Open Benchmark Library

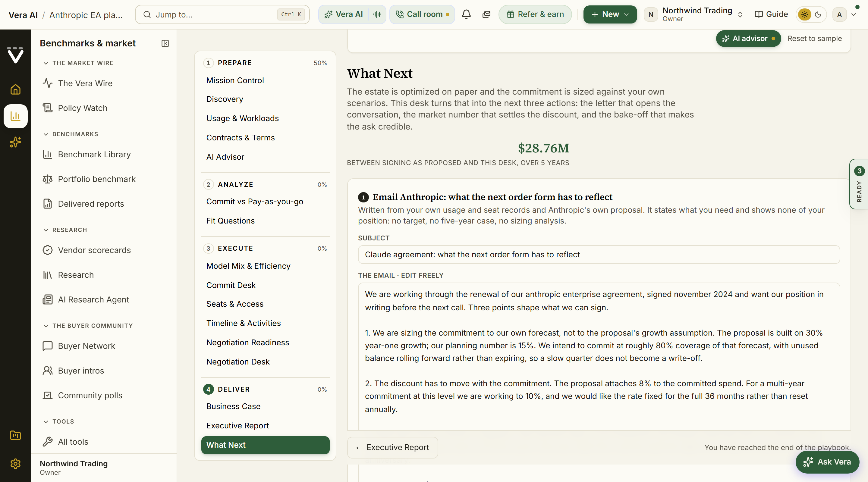105,154
